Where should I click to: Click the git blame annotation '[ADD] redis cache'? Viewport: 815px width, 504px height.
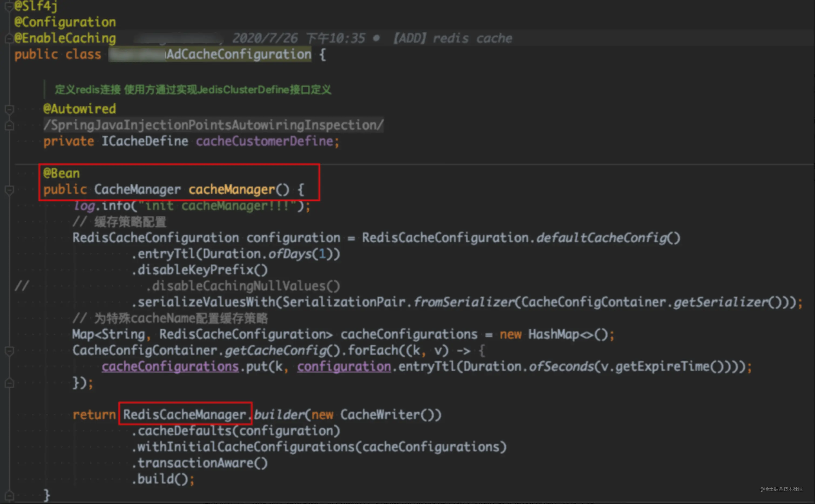click(452, 39)
